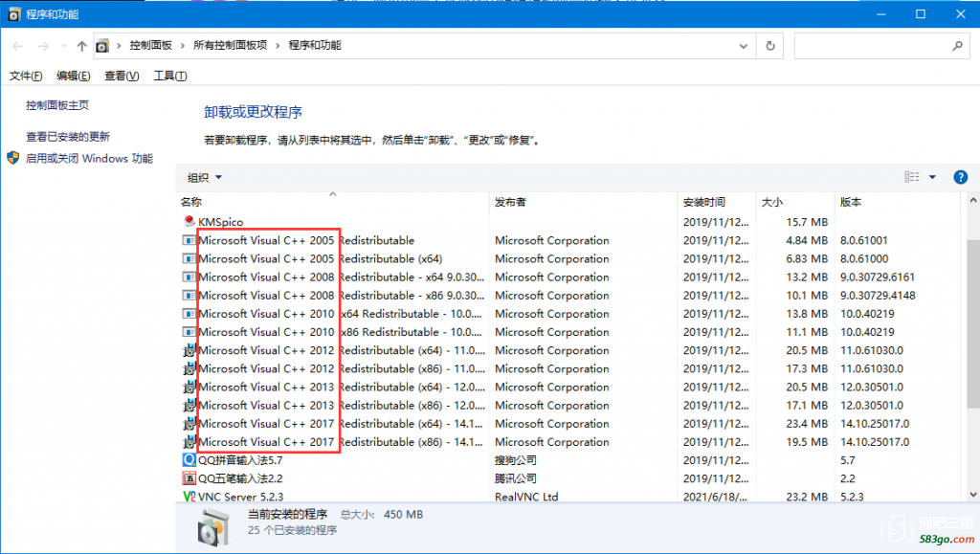Click icon of Visual C++ 2010 x86 entry

coord(189,332)
